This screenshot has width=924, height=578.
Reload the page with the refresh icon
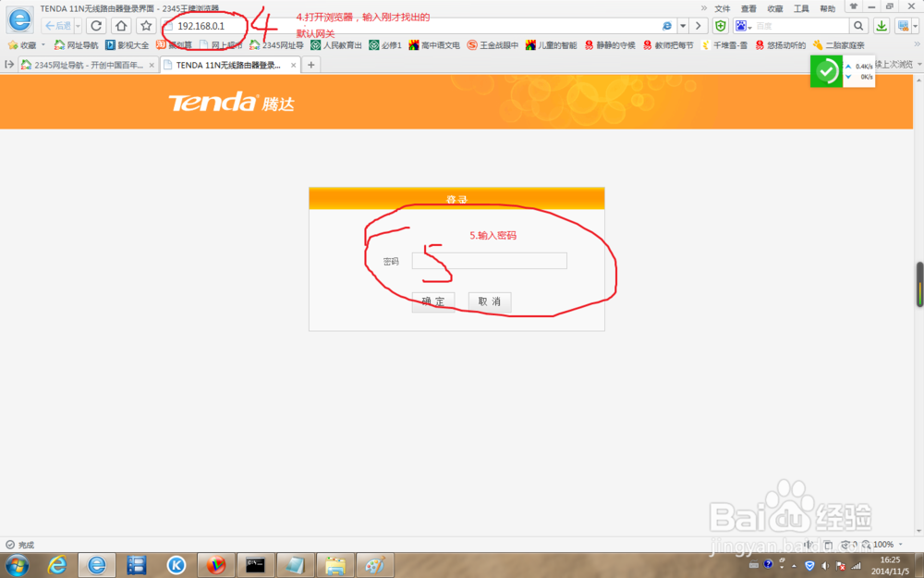tap(97, 26)
